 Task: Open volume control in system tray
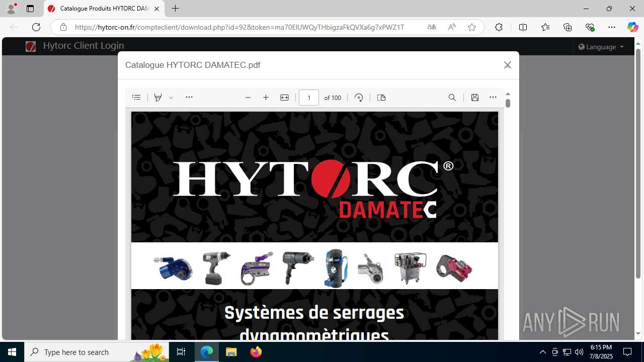(579, 352)
